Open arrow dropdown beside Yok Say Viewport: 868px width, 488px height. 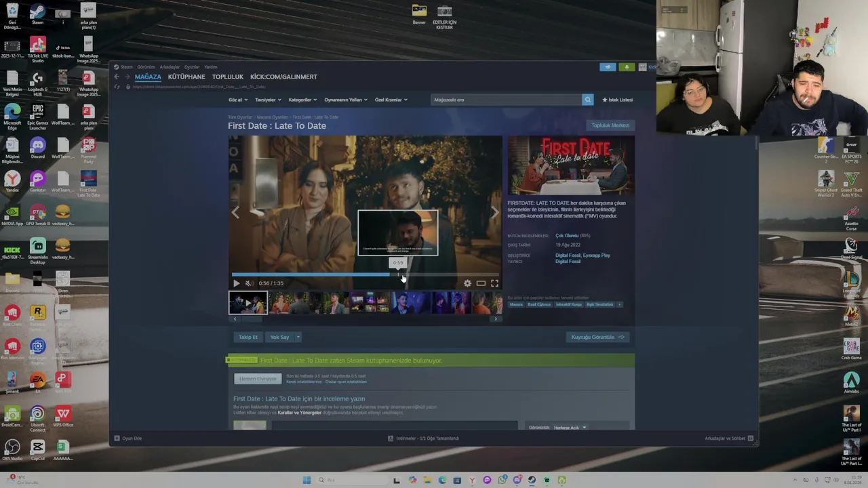(298, 337)
